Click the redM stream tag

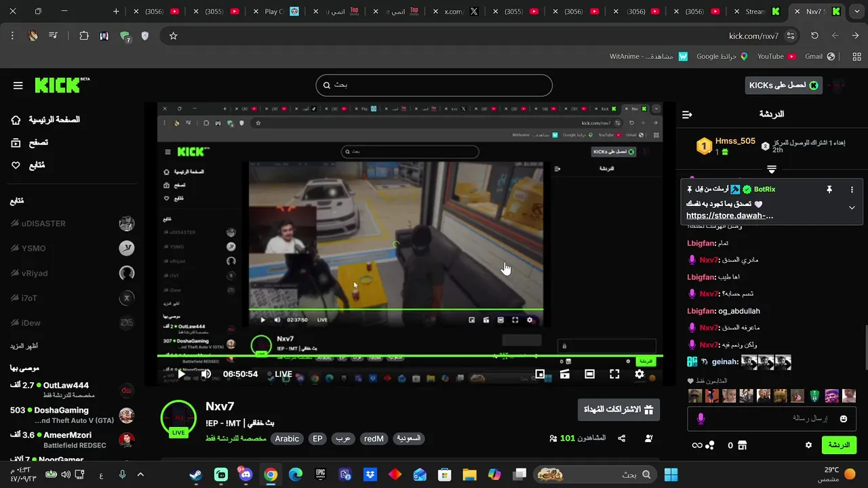pos(374,439)
